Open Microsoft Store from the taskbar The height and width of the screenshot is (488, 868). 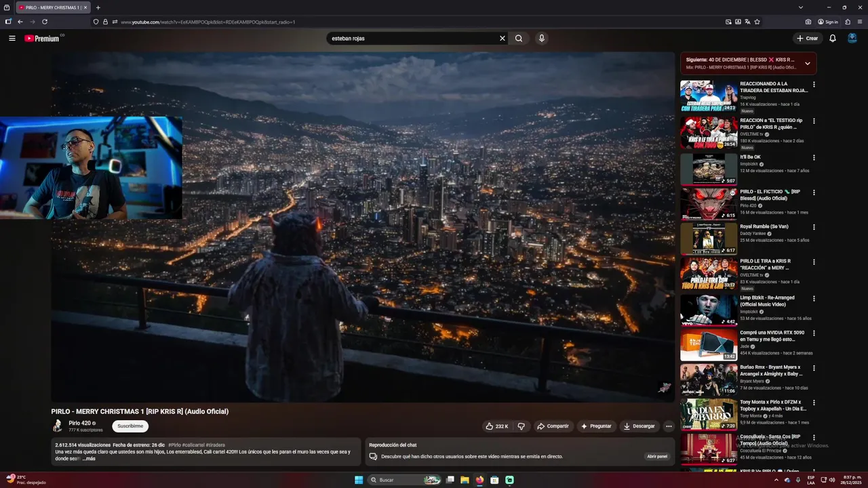[494, 480]
